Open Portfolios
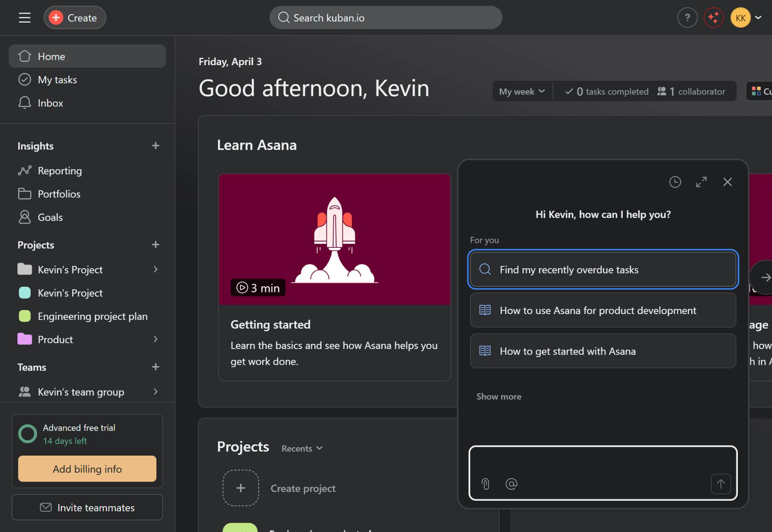 [x=87, y=194]
